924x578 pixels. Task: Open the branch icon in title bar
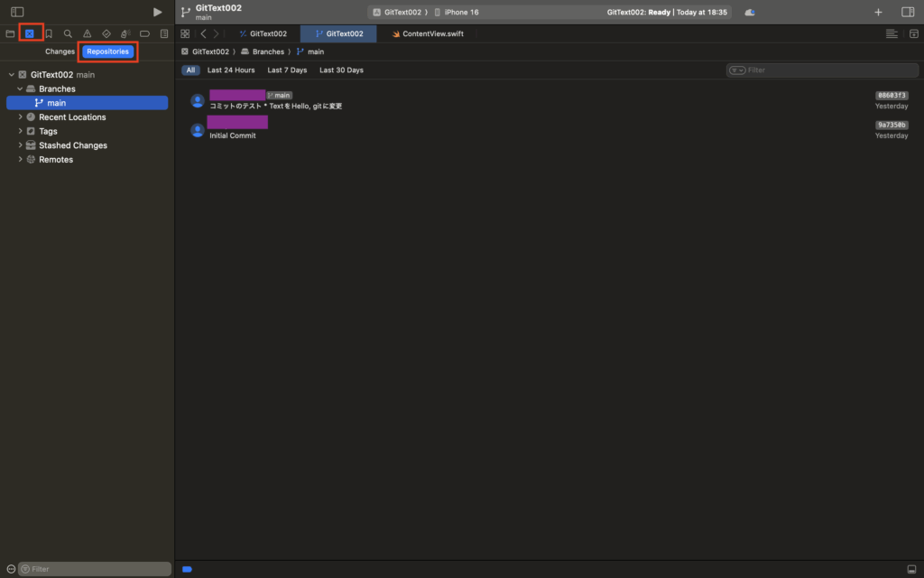click(186, 12)
